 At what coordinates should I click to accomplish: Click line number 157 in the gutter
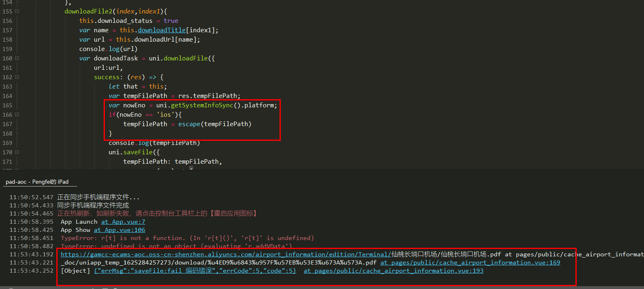tap(7, 30)
